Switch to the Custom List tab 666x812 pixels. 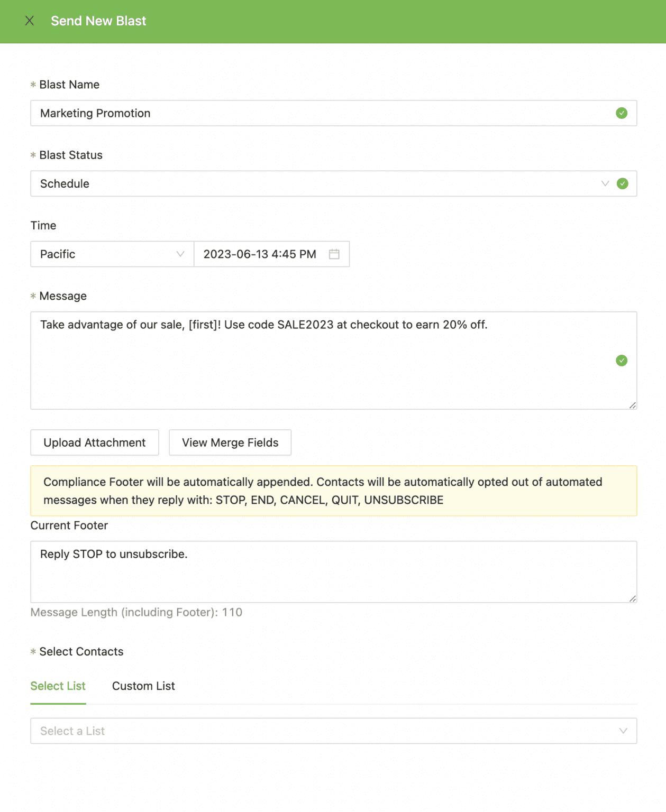pyautogui.click(x=143, y=686)
